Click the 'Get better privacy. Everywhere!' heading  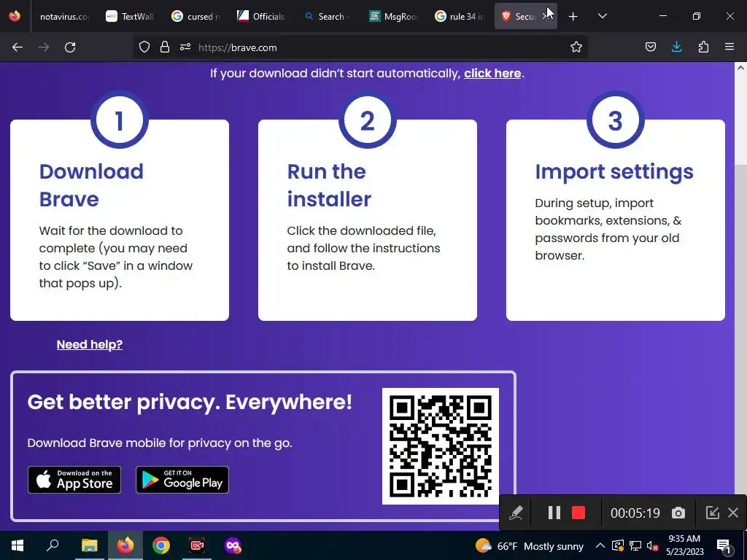pos(190,402)
